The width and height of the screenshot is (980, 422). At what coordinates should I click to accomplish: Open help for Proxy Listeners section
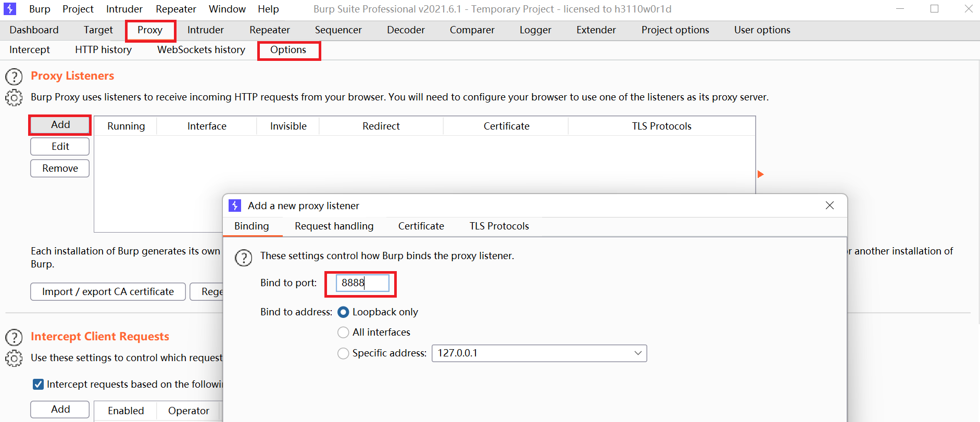tap(14, 76)
